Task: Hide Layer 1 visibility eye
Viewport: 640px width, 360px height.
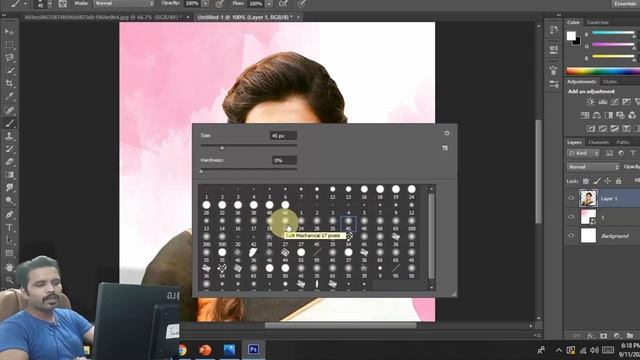Action: pos(571,198)
